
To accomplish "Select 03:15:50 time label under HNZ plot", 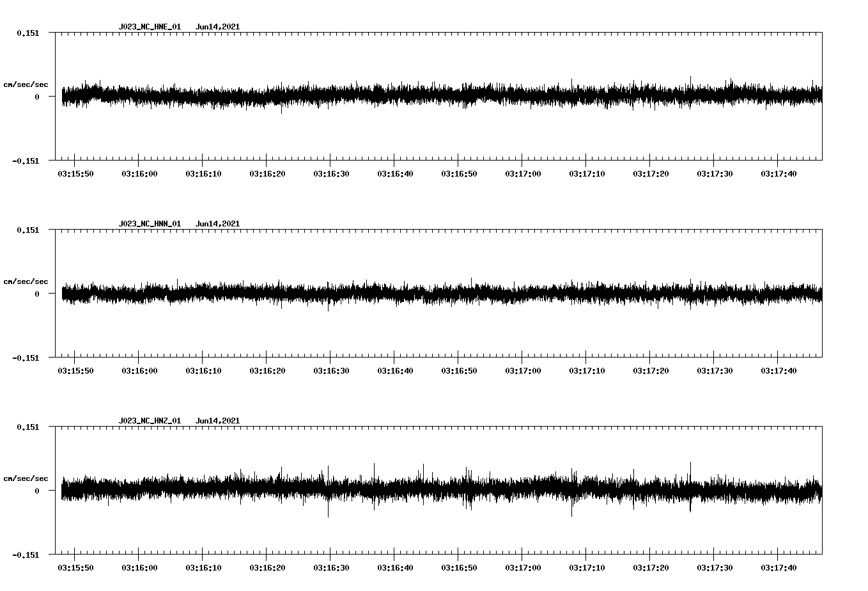I will (75, 568).
